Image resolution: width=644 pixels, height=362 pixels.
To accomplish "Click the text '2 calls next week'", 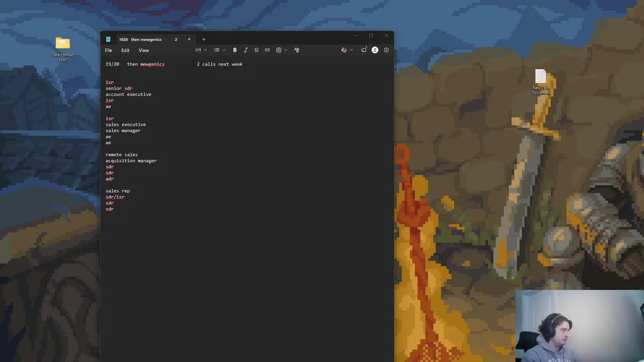I will [x=219, y=64].
